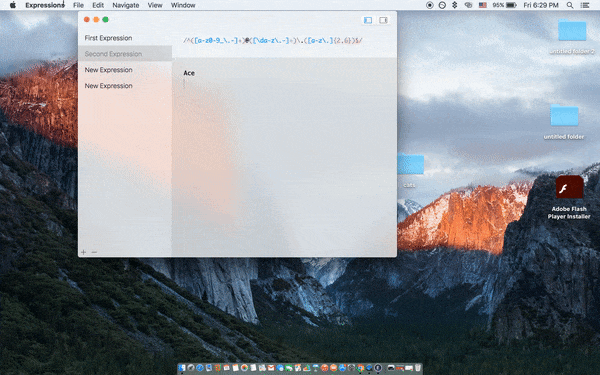This screenshot has height=375, width=600.
Task: Select Second Expression in sidebar
Action: (x=125, y=54)
